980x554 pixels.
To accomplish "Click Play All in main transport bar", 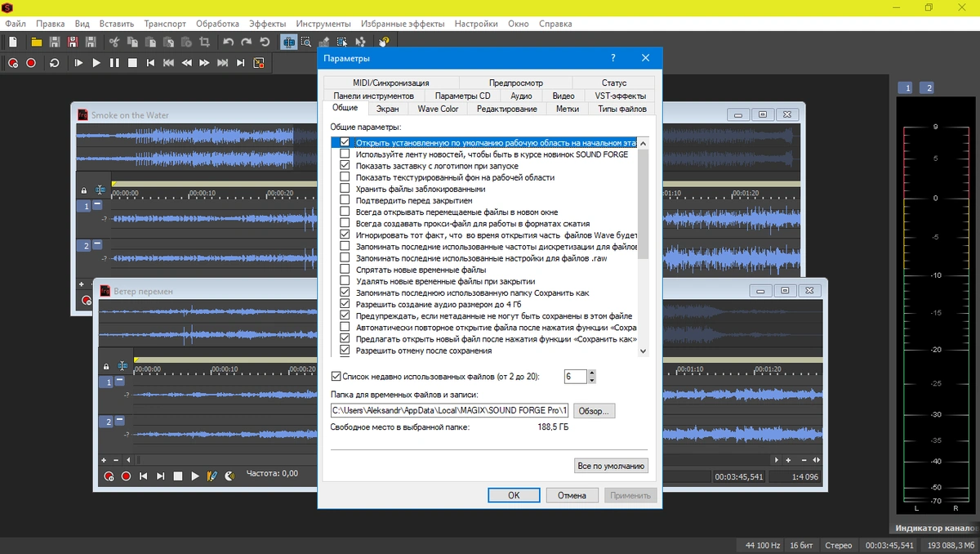I will tap(78, 63).
